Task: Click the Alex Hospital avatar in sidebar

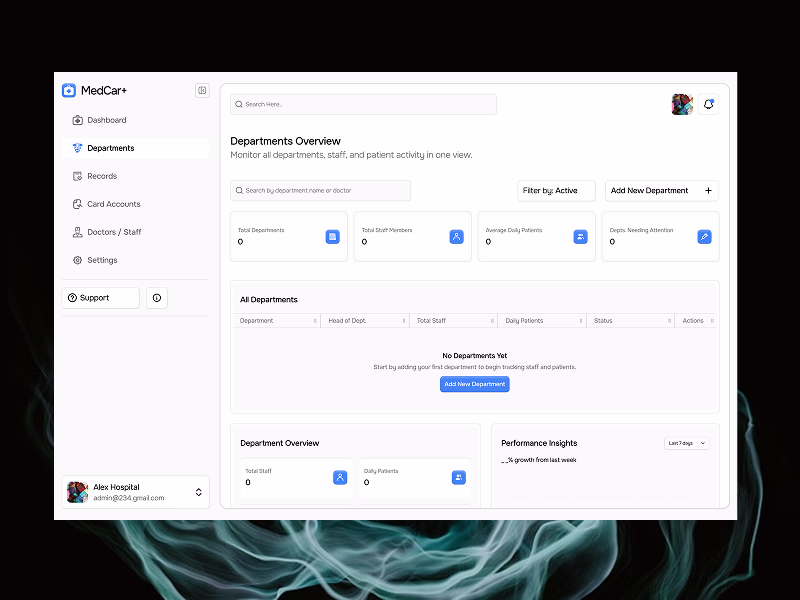Action: (x=78, y=492)
